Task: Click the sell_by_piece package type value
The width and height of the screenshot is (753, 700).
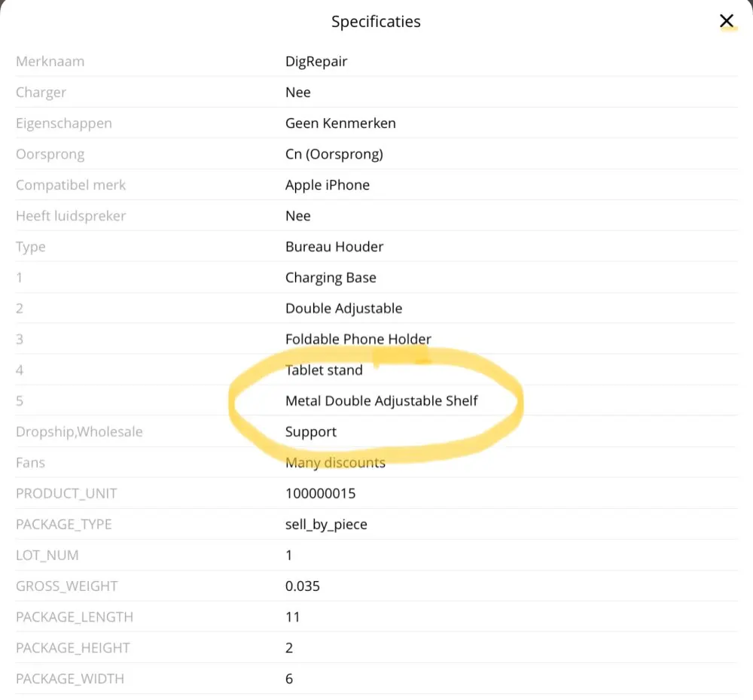Action: (326, 525)
